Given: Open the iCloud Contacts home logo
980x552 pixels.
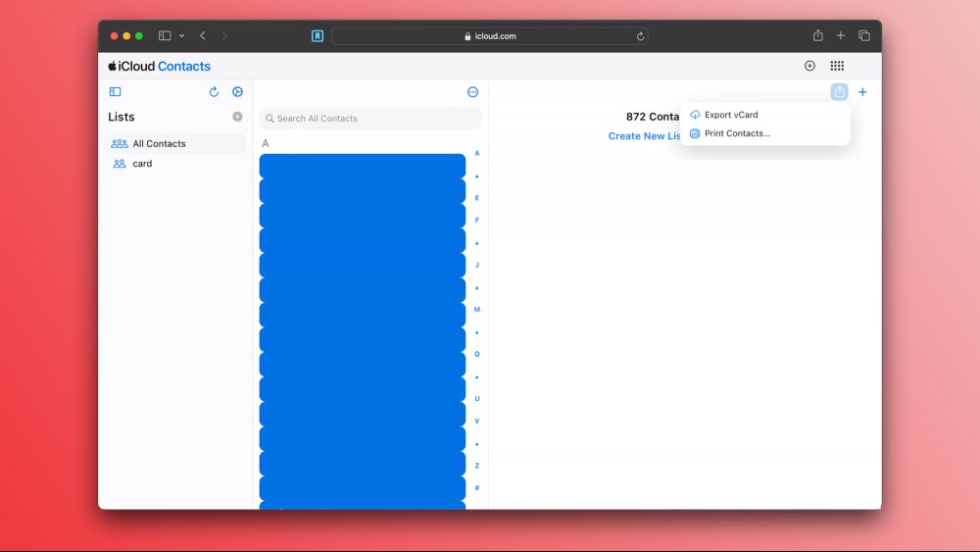Looking at the screenshot, I should (160, 66).
